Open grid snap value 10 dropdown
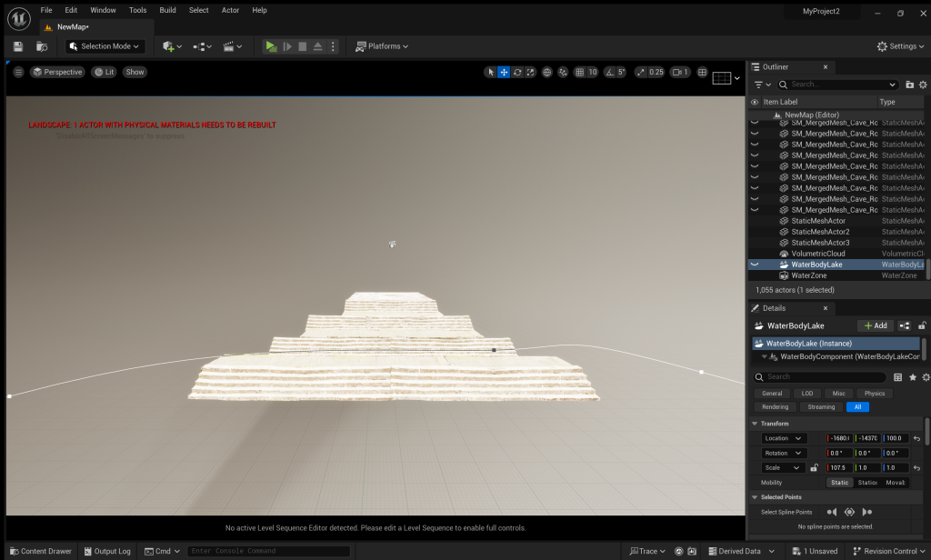Screen dimensions: 931x560 point(593,72)
